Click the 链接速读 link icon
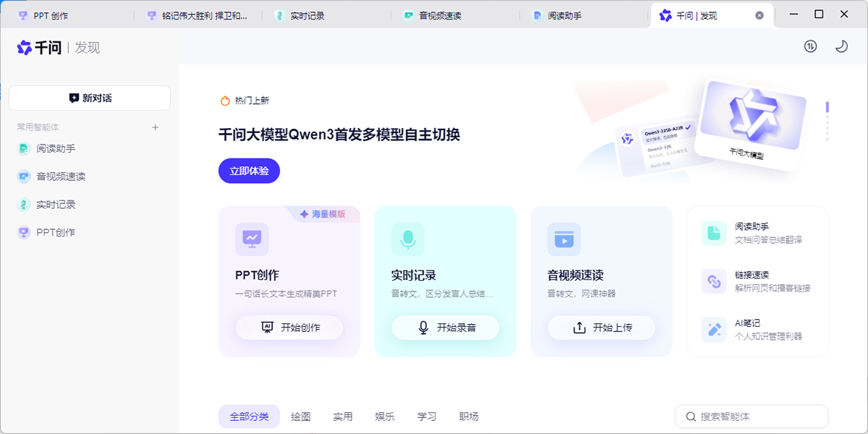Image resolution: width=868 pixels, height=434 pixels. pyautogui.click(x=713, y=281)
